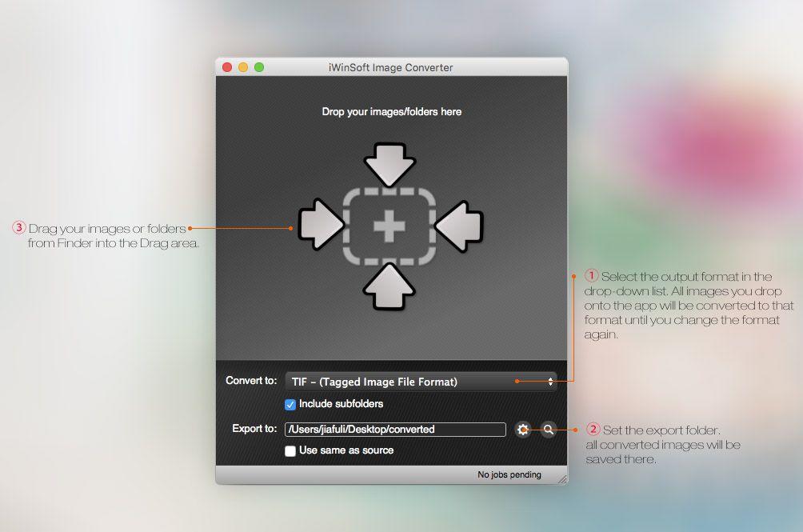The image size is (803, 532).
Task: Click the "Convert to:" label
Action: click(x=251, y=381)
